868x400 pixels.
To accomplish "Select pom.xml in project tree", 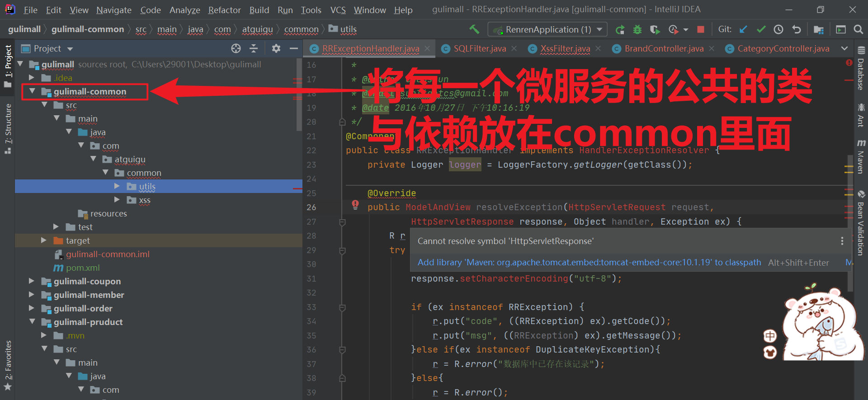I will pos(83,268).
